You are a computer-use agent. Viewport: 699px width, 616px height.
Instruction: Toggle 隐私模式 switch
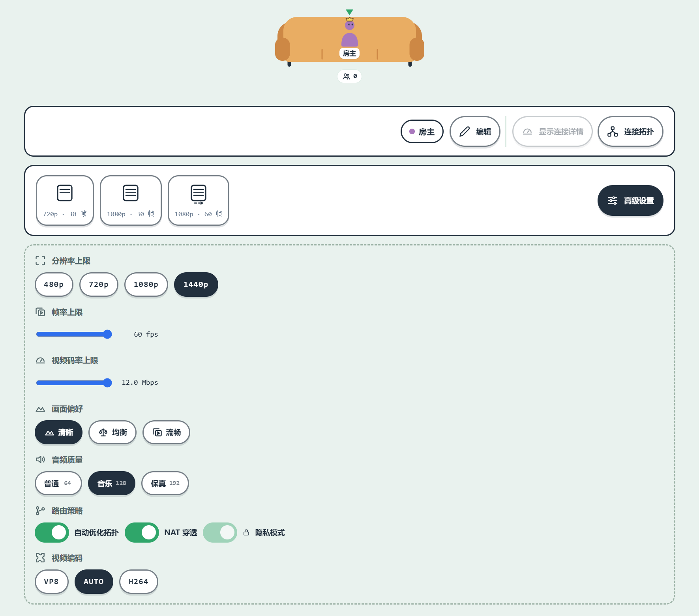[x=220, y=532]
